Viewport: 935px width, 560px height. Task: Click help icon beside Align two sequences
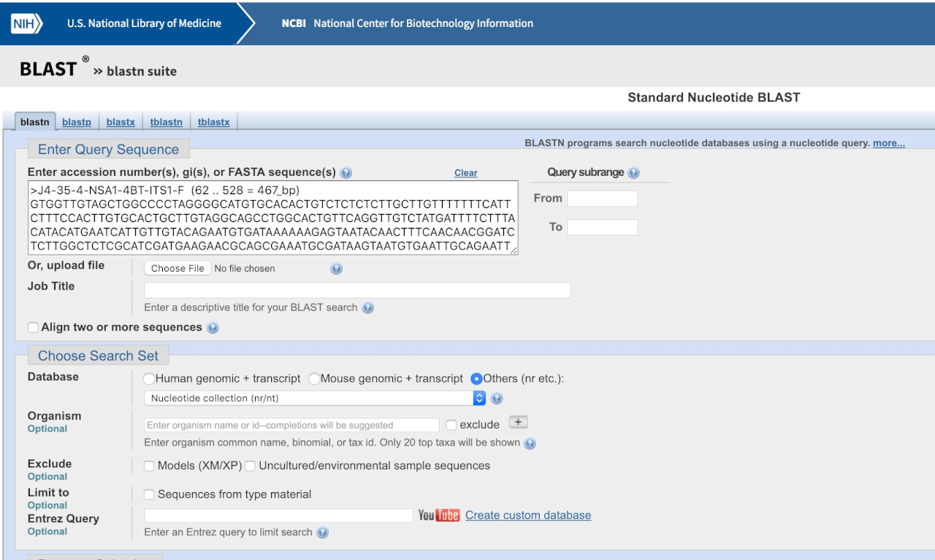pyautogui.click(x=213, y=328)
